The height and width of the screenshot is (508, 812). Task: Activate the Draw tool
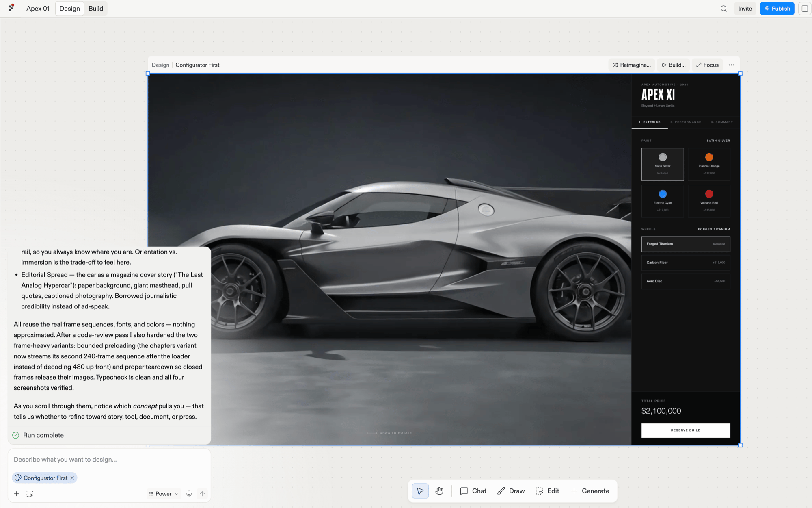(511, 491)
